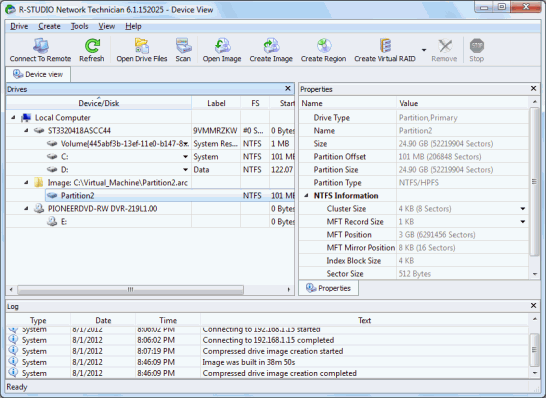Click the Open Image toolbar icon
This screenshot has width=546, height=398.
222,46
